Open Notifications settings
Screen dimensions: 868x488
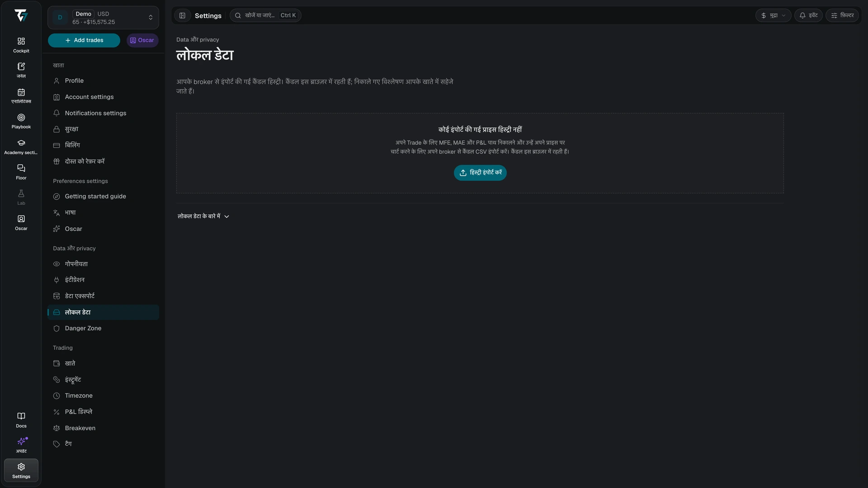click(103, 113)
